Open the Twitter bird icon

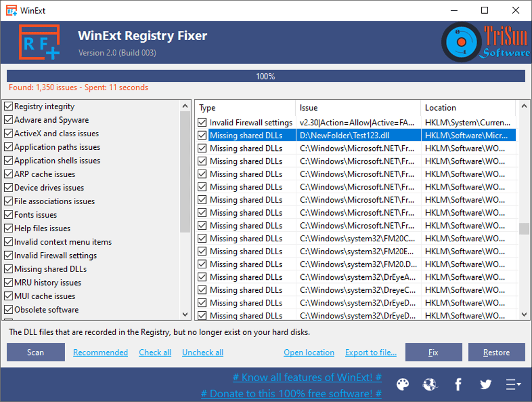(486, 384)
